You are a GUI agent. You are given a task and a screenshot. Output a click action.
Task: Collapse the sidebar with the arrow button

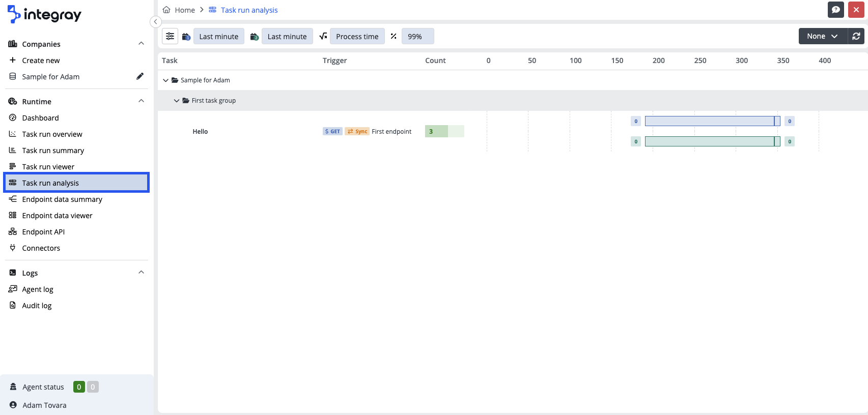(x=156, y=21)
